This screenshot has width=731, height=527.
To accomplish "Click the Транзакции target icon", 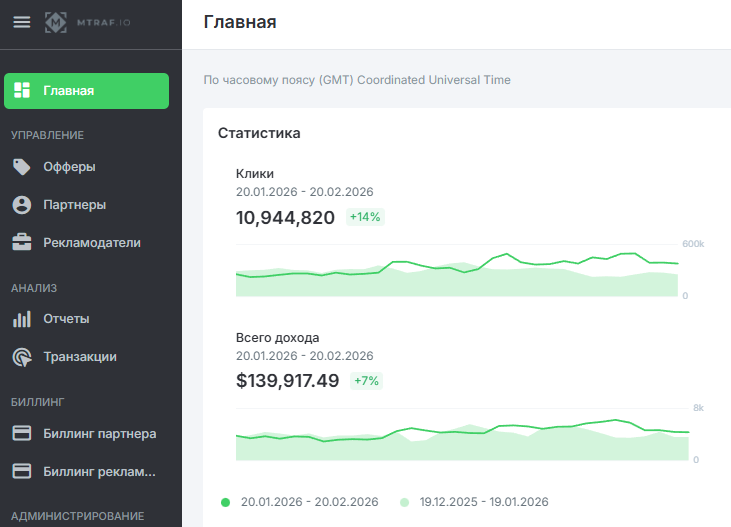I will (x=21, y=357).
